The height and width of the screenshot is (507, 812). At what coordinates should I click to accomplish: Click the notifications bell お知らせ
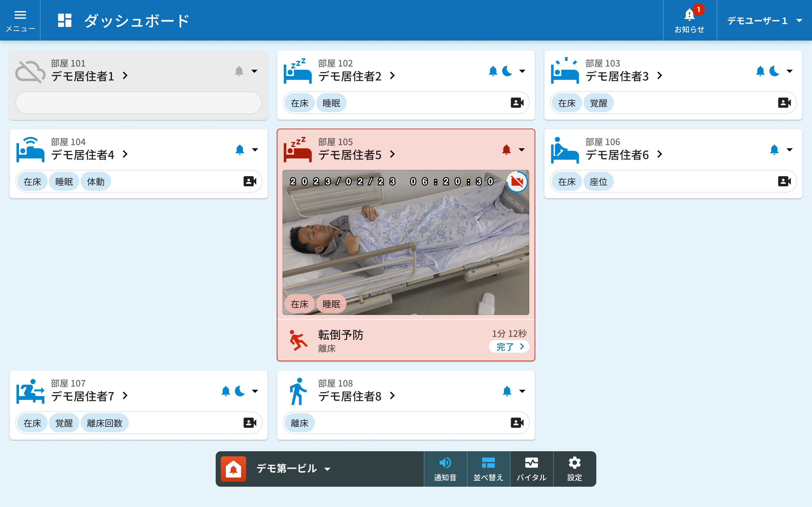[x=690, y=20]
